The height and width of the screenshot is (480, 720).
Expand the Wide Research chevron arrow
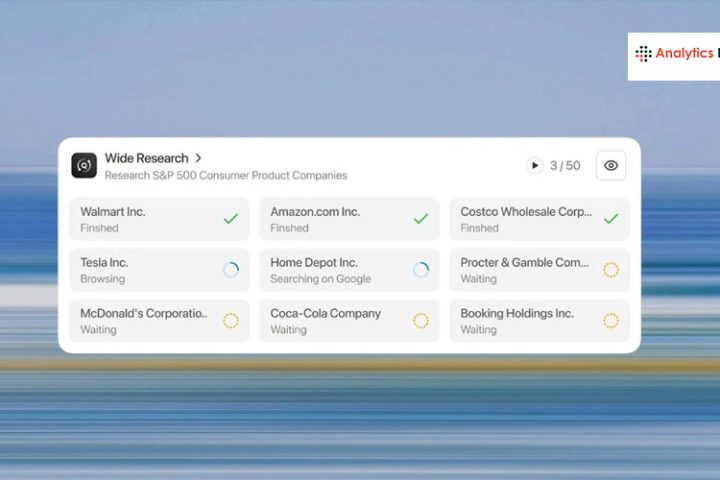point(198,158)
